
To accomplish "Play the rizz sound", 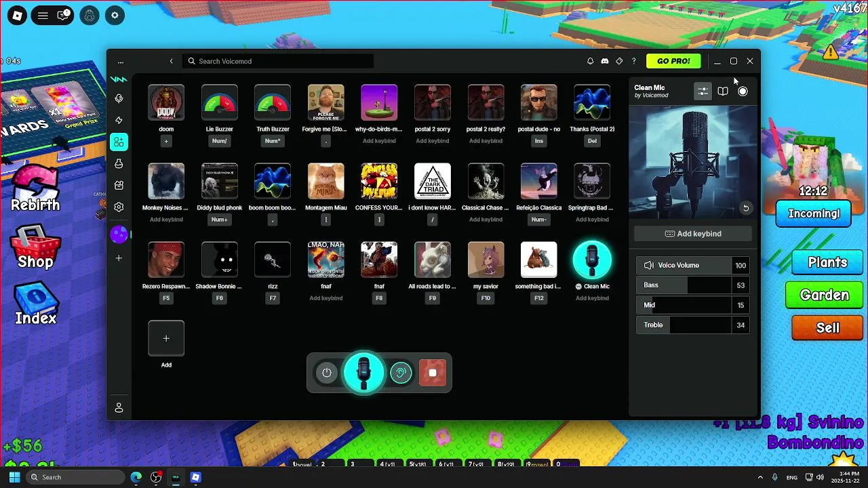I will point(273,260).
